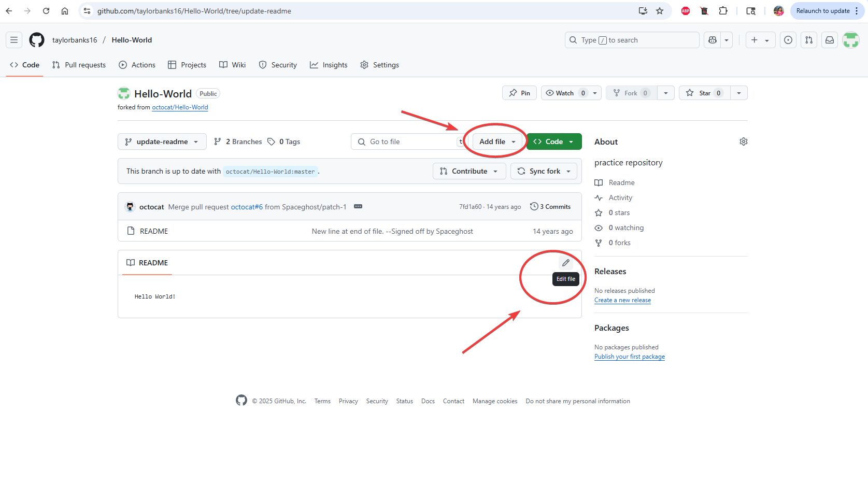This screenshot has height=496, width=868.
Task: Open the Projects tab
Action: click(x=187, y=65)
